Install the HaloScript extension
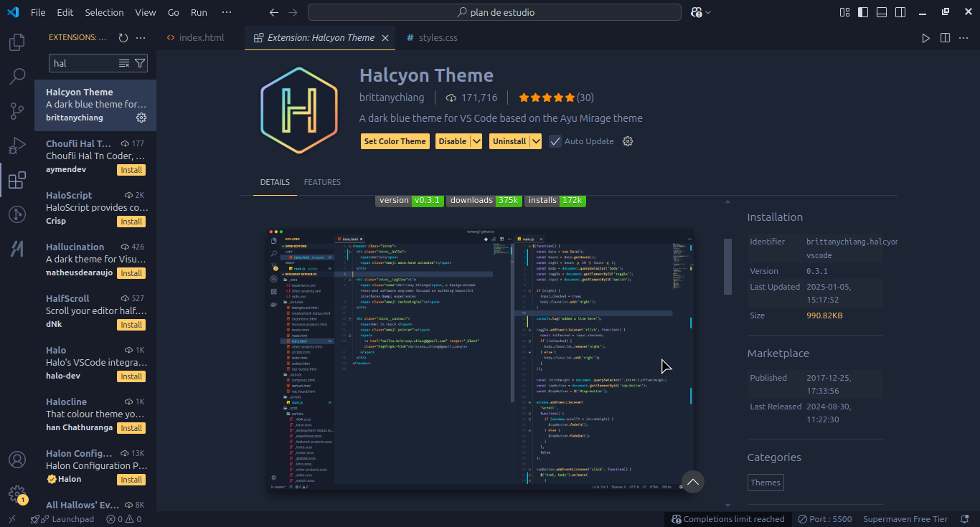Viewport: 980px width, 527px height. [x=131, y=222]
